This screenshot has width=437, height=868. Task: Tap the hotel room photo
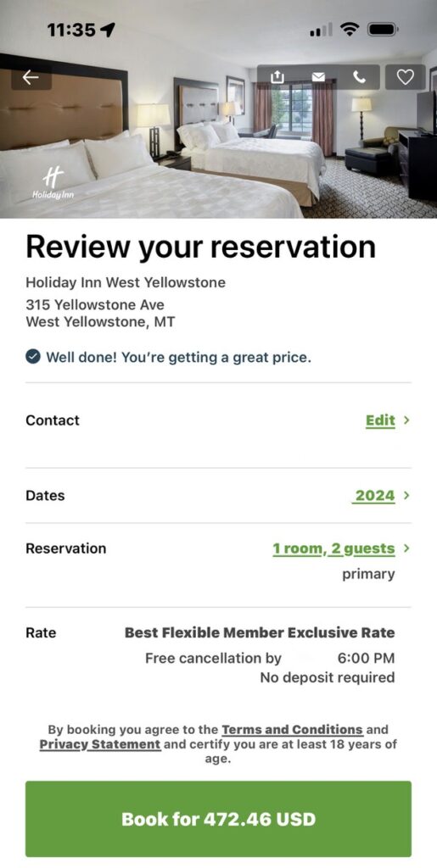(x=218, y=138)
